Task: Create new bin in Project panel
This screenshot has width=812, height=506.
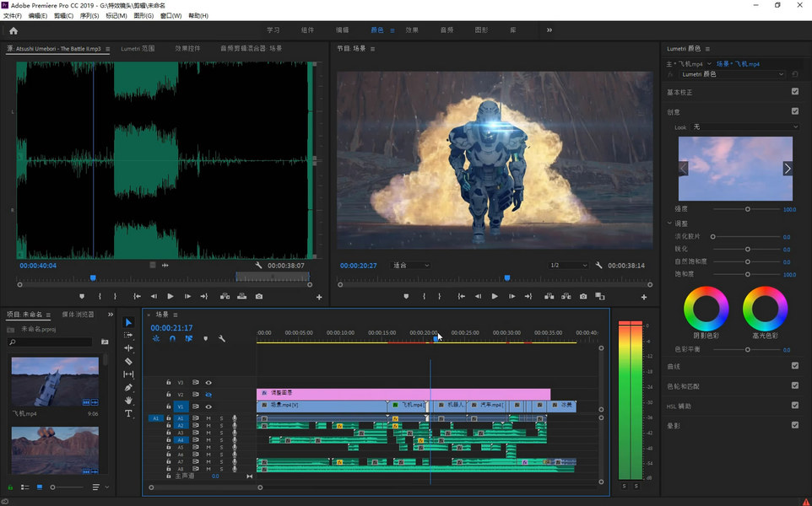Action: pos(106,342)
